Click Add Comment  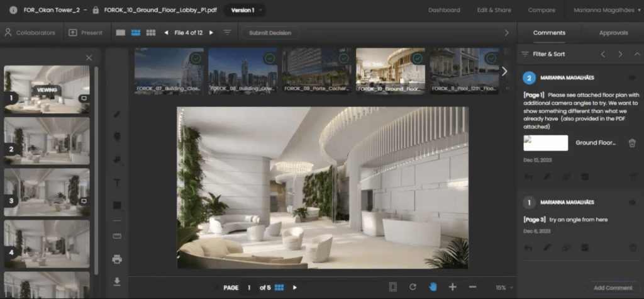coord(613,288)
